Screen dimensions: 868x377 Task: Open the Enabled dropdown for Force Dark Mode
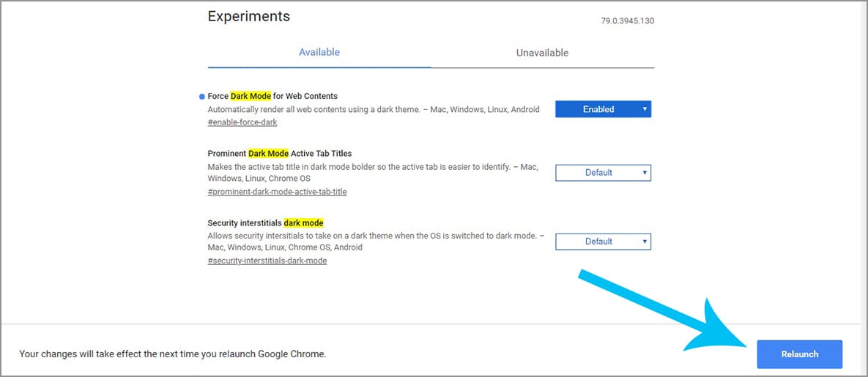[603, 109]
